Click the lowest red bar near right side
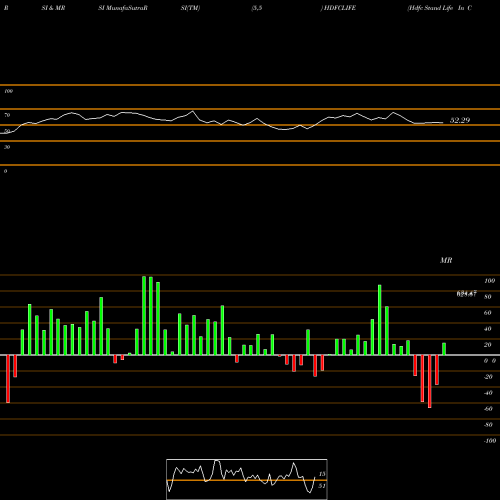The image size is (500, 500). 430,381
